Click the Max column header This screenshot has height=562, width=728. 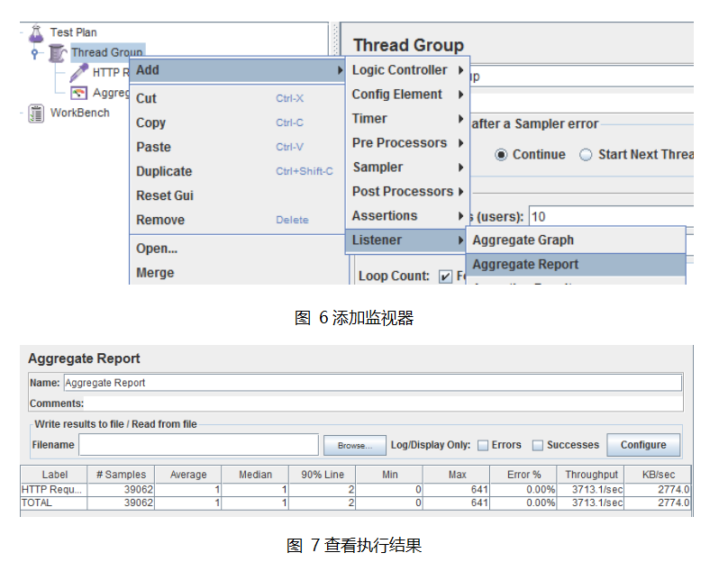(457, 475)
